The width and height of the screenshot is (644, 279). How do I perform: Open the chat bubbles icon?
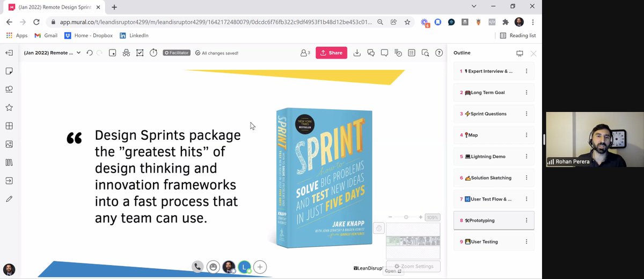(371, 53)
